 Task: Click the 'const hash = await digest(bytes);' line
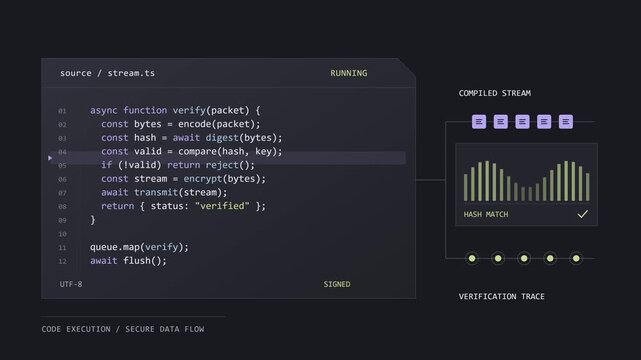click(192, 138)
